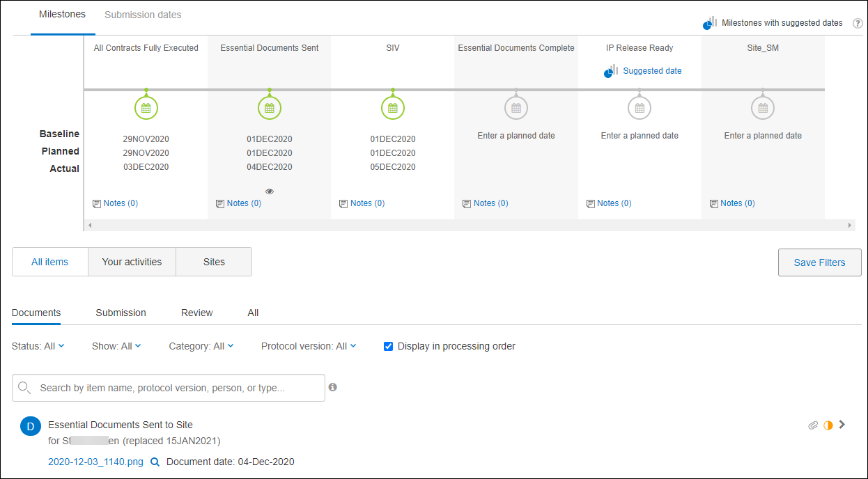Open calendar for Essential Documents Complete milestone
The width and height of the screenshot is (868, 479).
pyautogui.click(x=516, y=108)
